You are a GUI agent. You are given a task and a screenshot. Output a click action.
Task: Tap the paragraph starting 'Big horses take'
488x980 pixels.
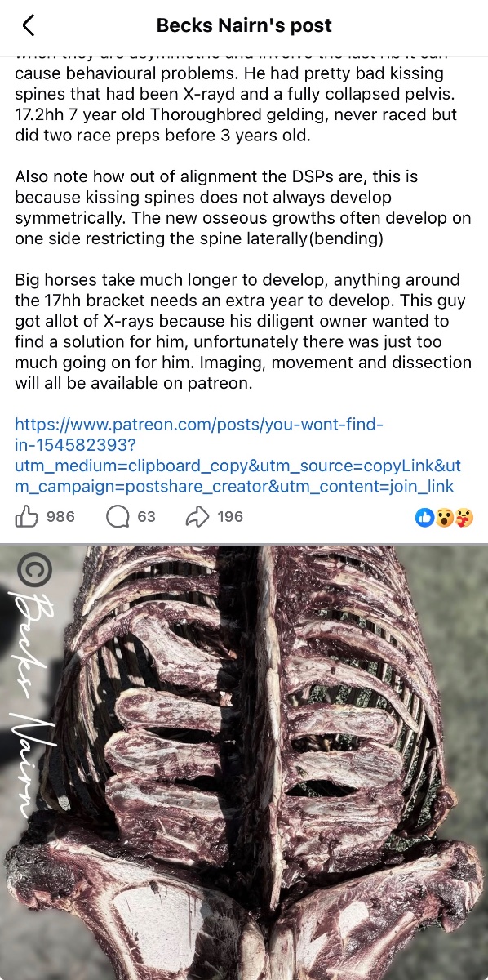pyautogui.click(x=243, y=332)
